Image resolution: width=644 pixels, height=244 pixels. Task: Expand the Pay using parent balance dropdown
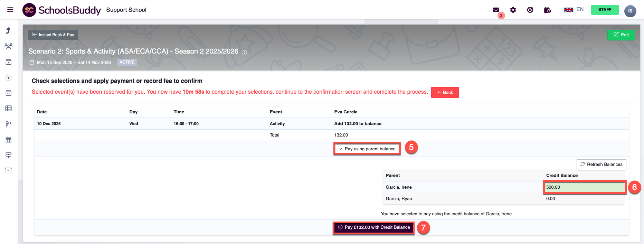point(367,149)
